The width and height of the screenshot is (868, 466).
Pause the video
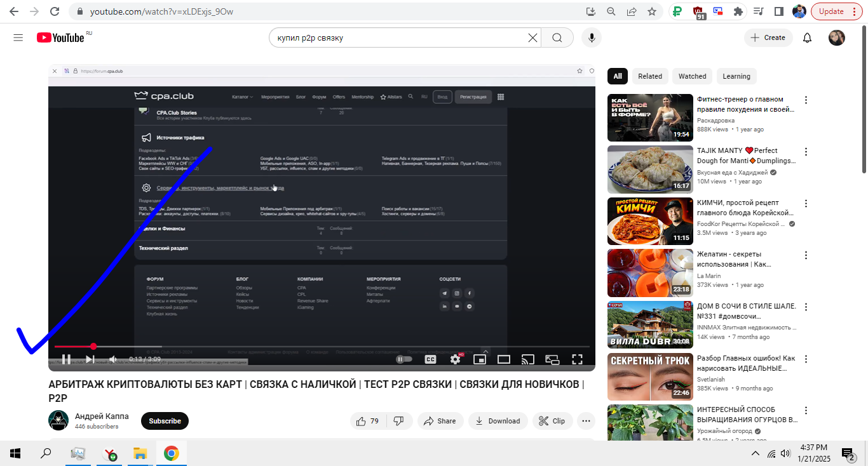[x=66, y=359]
